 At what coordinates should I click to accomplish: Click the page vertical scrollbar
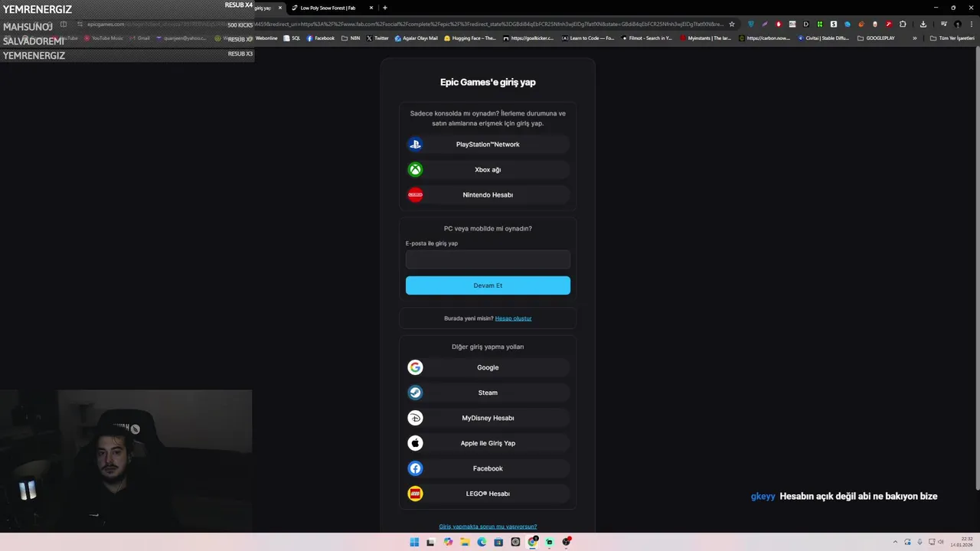(x=976, y=268)
